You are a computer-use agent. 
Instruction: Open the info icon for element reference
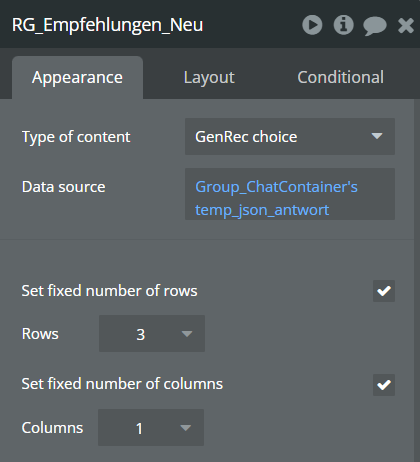pos(343,25)
